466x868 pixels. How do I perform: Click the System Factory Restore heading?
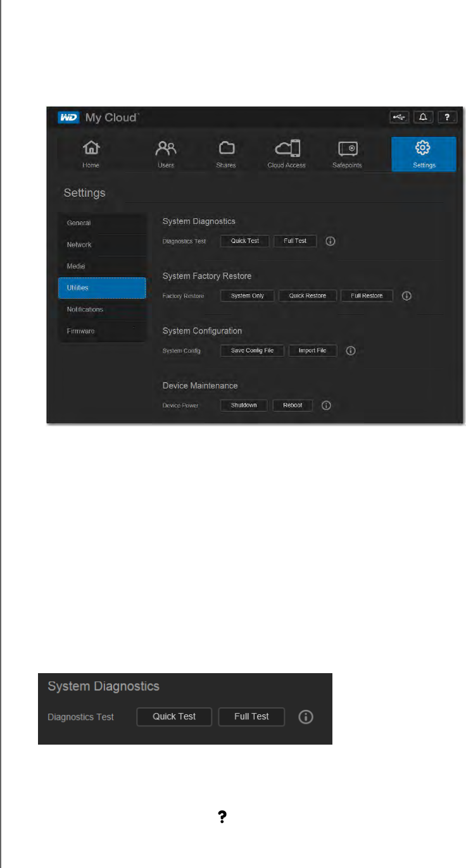click(207, 276)
